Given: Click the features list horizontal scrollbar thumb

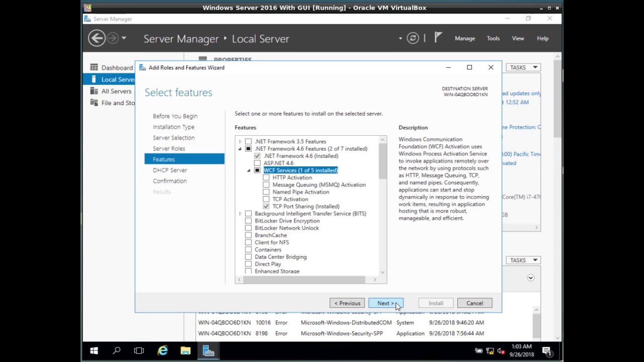Looking at the screenshot, I should click(x=304, y=280).
